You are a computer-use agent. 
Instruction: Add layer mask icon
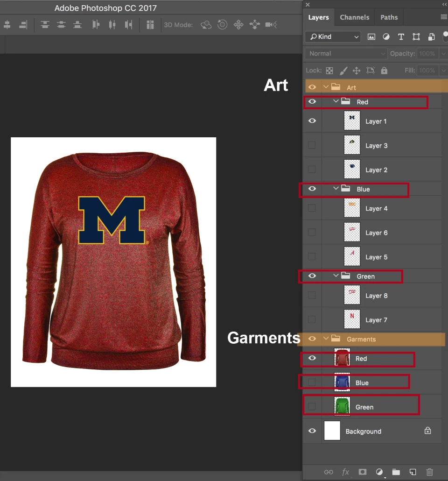pos(363,472)
